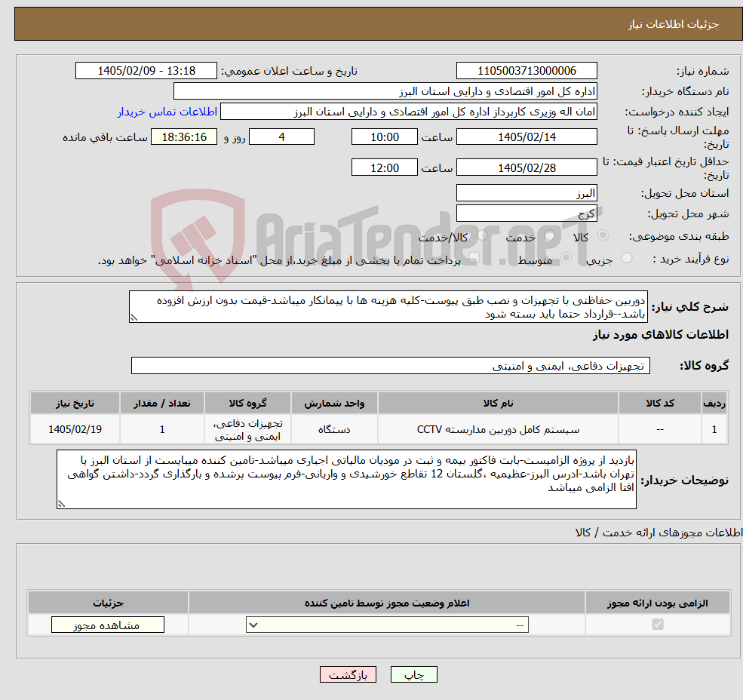Image resolution: width=743 pixels, height=700 pixels.
Task: Select the جزیی purchase type radio
Action: tap(627, 258)
